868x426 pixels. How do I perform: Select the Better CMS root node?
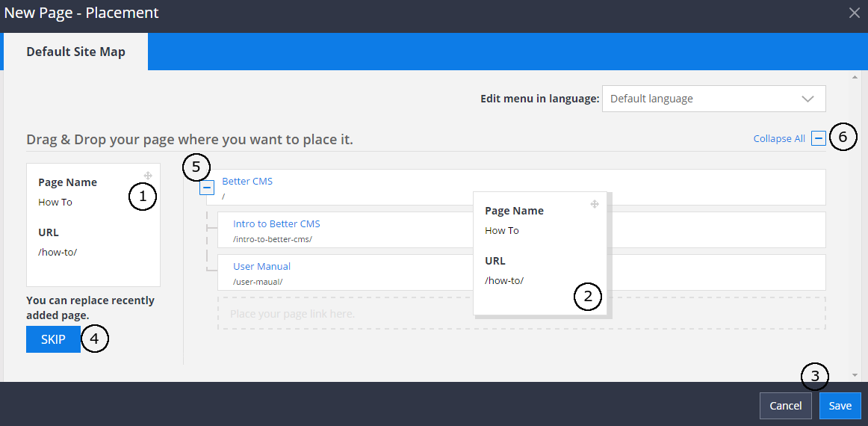click(x=247, y=181)
